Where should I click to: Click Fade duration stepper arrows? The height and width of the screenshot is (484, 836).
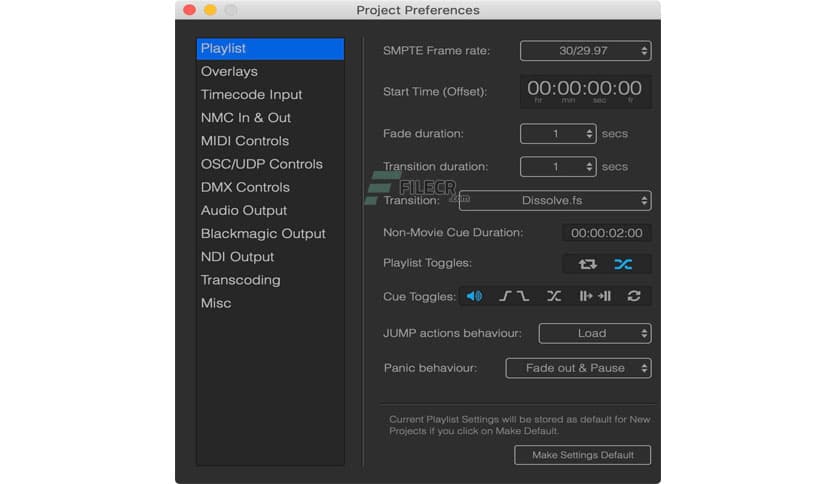pyautogui.click(x=589, y=133)
